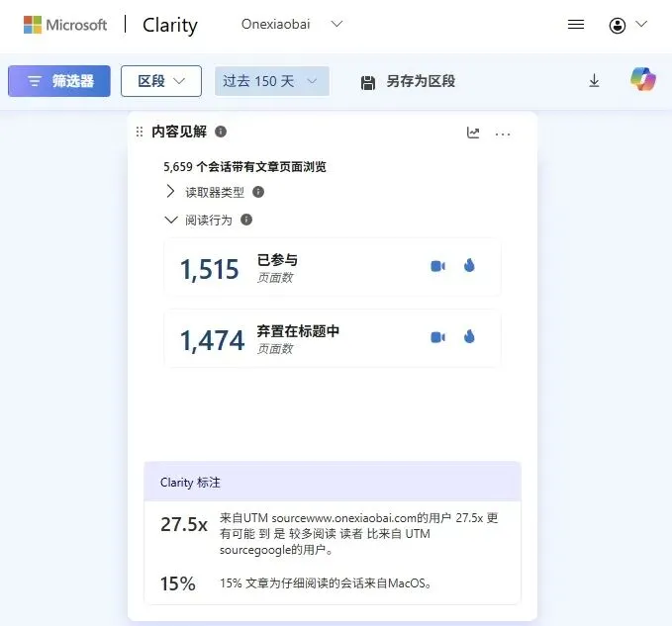Open the user account avatar menu
The height and width of the screenshot is (626, 672).
click(618, 26)
